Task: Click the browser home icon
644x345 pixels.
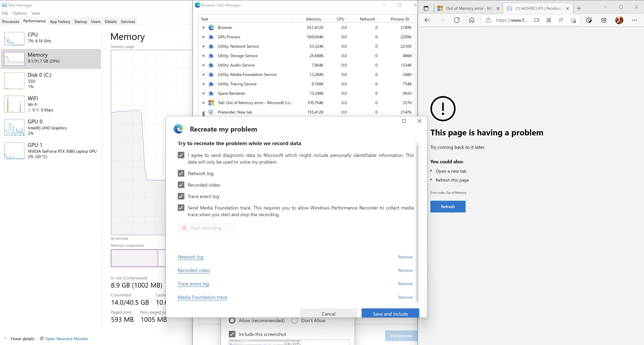Action: 472,20
